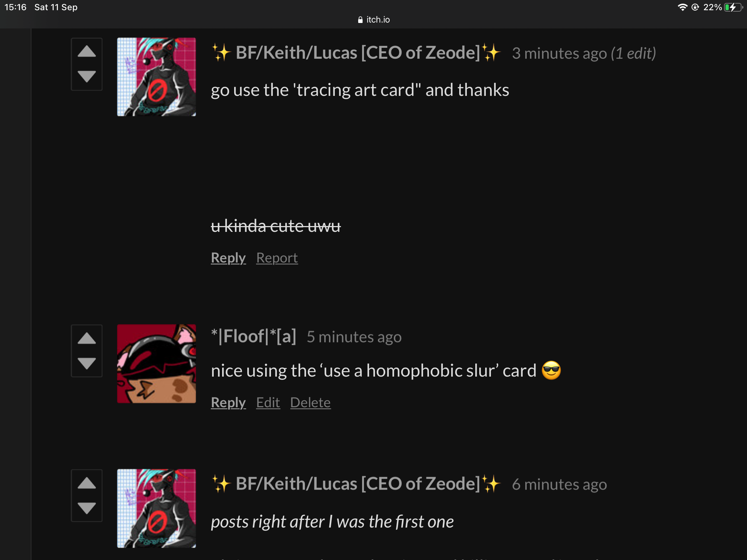This screenshot has width=747, height=560.
Task: Edit the homophobic slur card comment
Action: coord(268,402)
